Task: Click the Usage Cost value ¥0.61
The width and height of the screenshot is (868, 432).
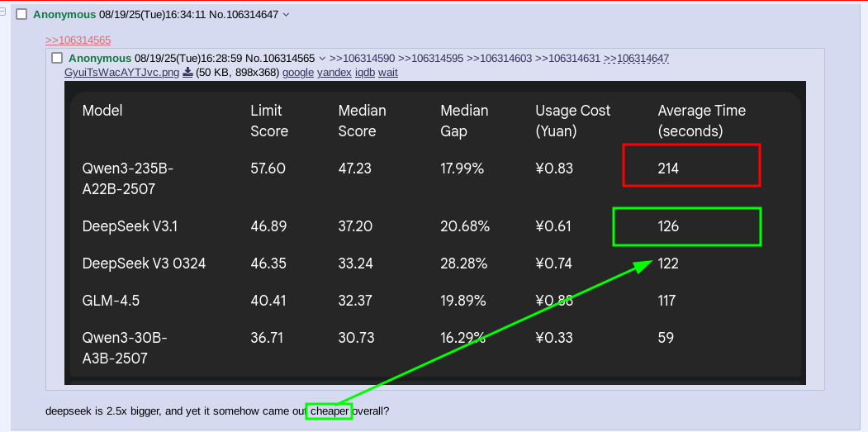Action: tap(553, 226)
